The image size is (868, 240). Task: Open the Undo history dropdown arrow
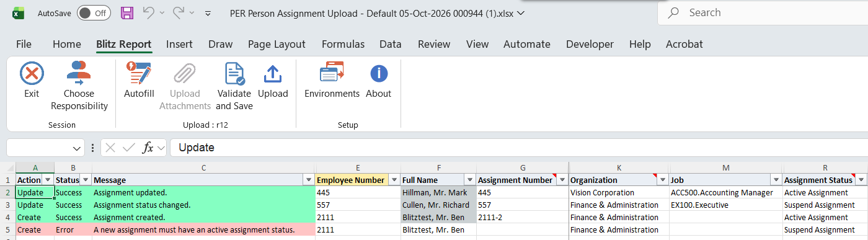pyautogui.click(x=162, y=12)
